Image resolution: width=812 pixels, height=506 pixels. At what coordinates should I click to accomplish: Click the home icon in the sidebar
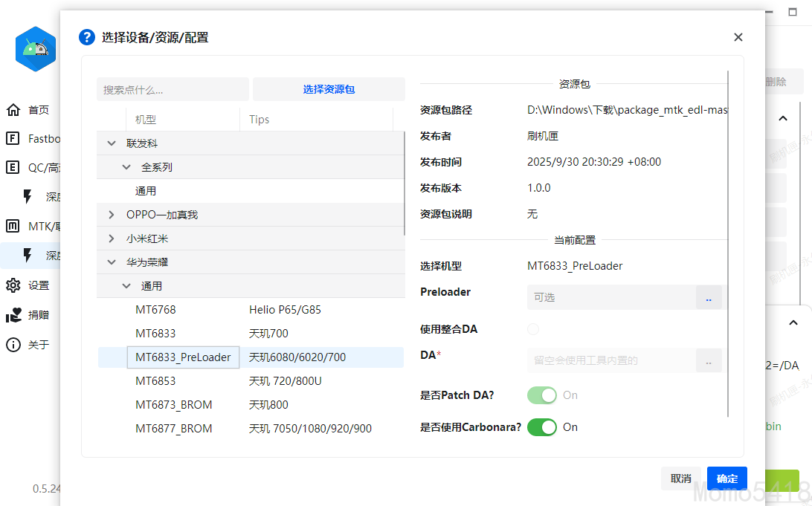(x=13, y=110)
